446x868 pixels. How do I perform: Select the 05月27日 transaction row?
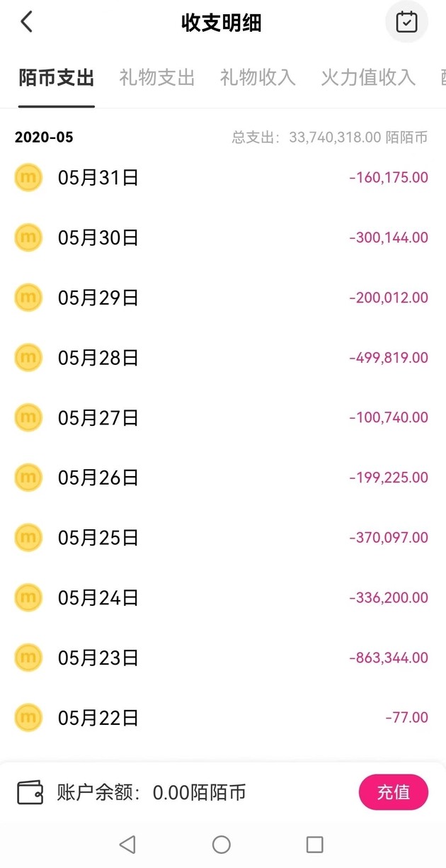(223, 417)
